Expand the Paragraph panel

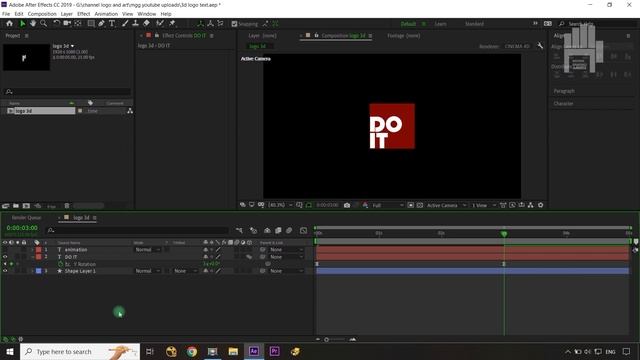(x=564, y=91)
